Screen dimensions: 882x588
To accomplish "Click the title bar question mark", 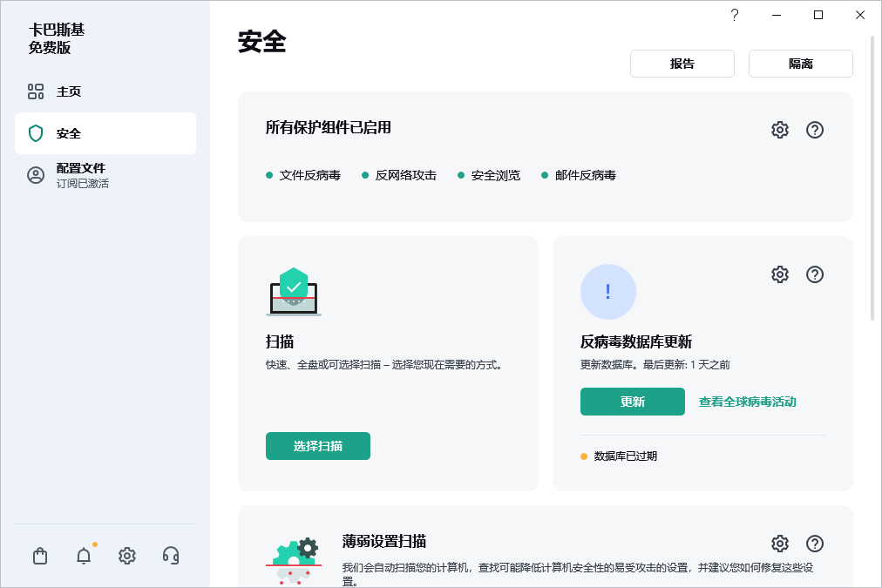I will click(734, 15).
